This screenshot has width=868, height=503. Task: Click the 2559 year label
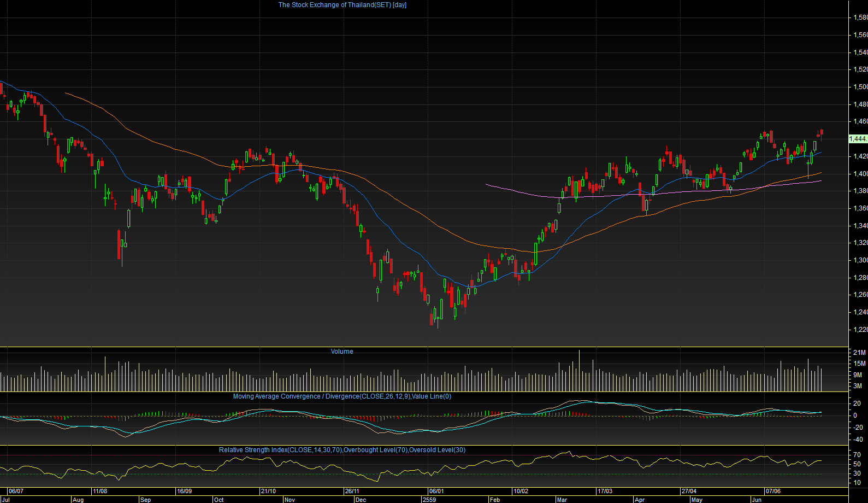[429, 500]
